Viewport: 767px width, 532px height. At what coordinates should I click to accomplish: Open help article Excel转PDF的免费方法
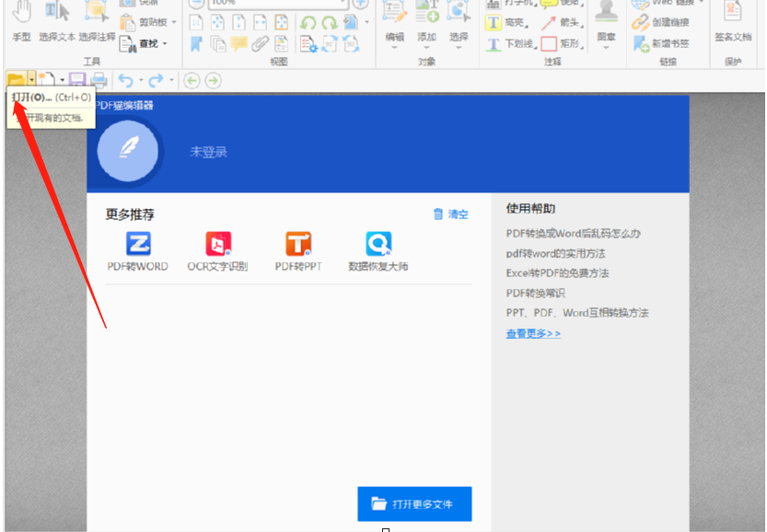click(x=557, y=273)
